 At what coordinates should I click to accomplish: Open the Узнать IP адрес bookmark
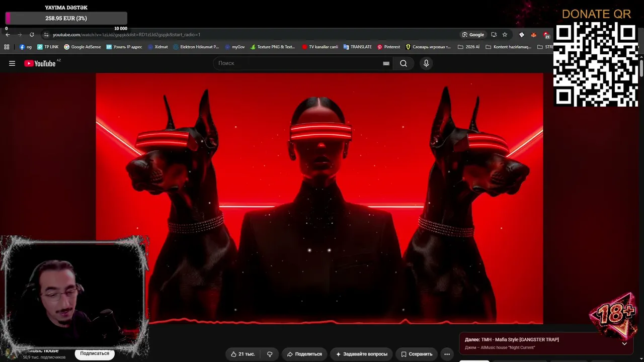124,47
